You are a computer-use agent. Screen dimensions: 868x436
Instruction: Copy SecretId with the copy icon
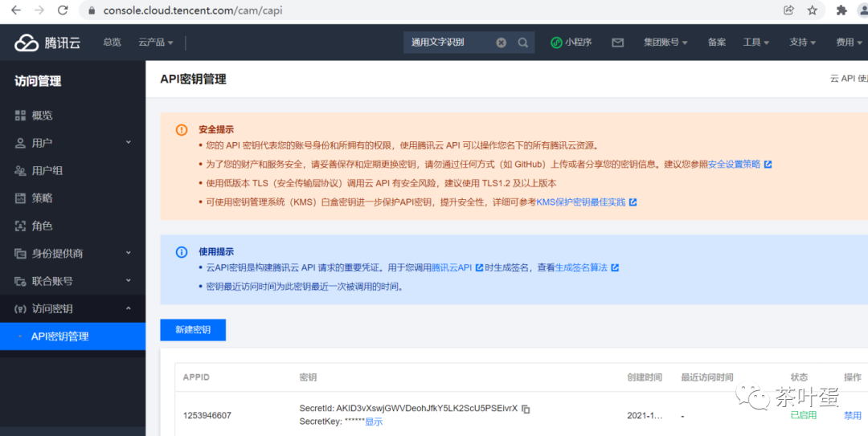point(526,409)
